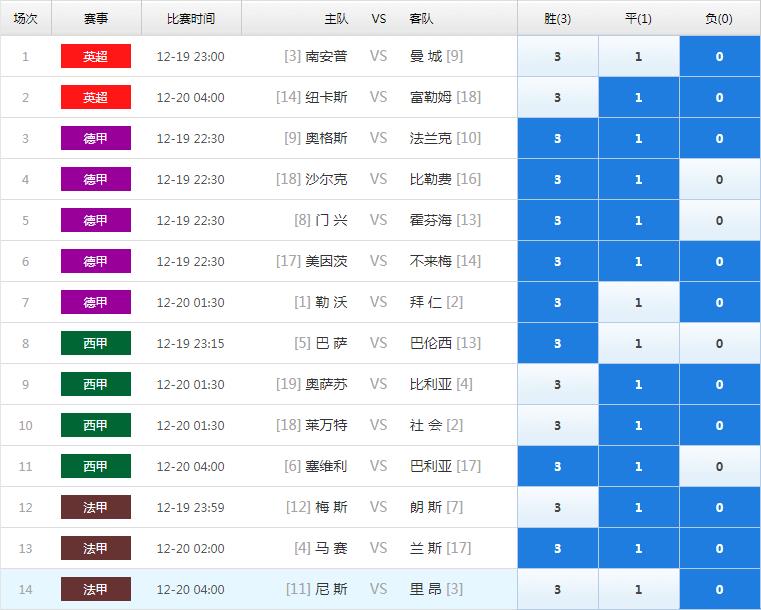This screenshot has height=610, width=761.
Task: Deselect draw (1) for 马赛 vs 兰斯
Action: point(639,548)
